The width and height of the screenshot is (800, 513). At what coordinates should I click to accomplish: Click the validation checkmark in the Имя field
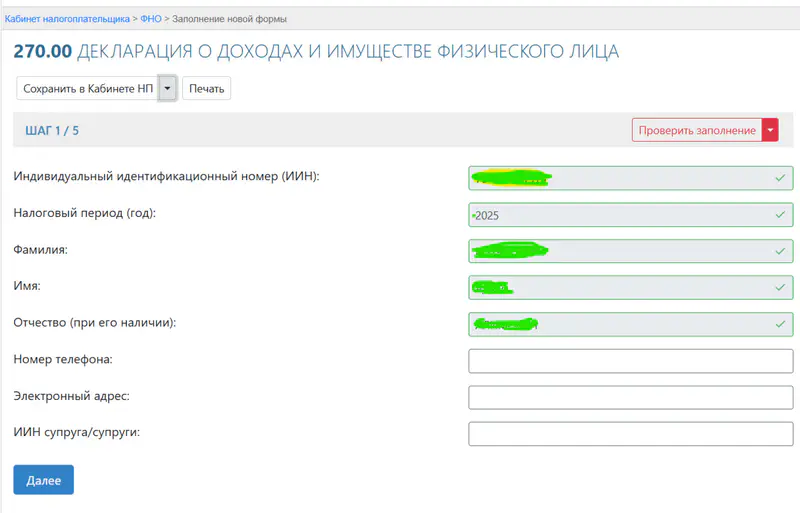(779, 288)
